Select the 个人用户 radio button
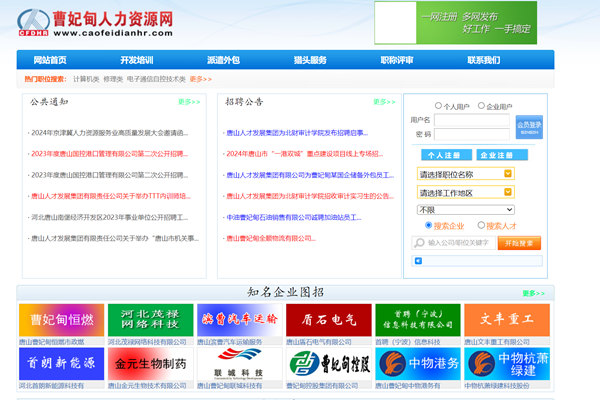600x400 pixels. [x=438, y=105]
